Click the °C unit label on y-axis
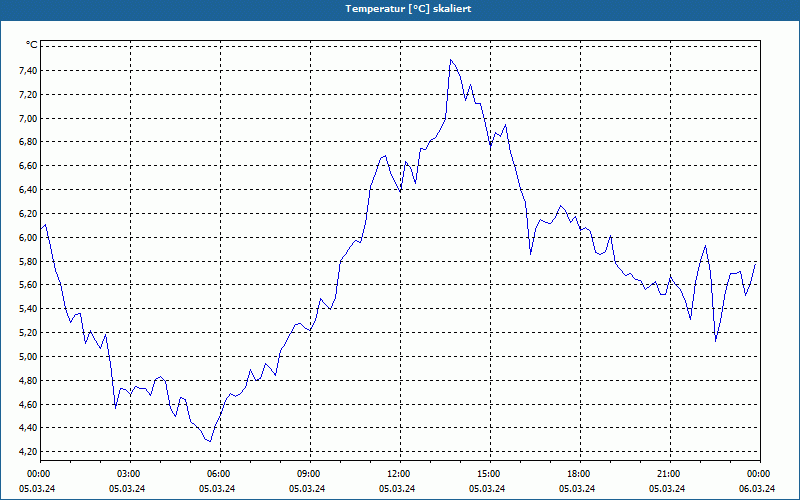800x500 pixels. click(x=32, y=45)
